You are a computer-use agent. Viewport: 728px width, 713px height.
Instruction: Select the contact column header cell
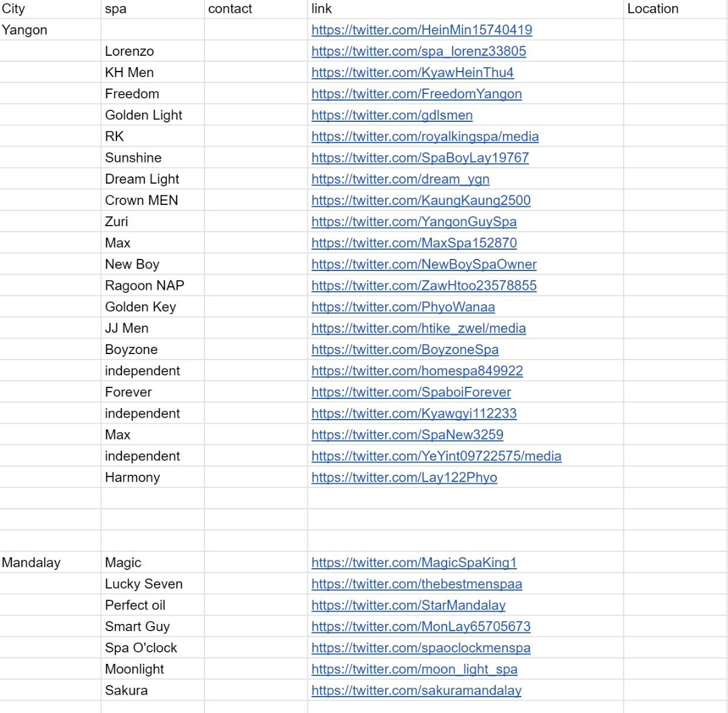pos(256,9)
